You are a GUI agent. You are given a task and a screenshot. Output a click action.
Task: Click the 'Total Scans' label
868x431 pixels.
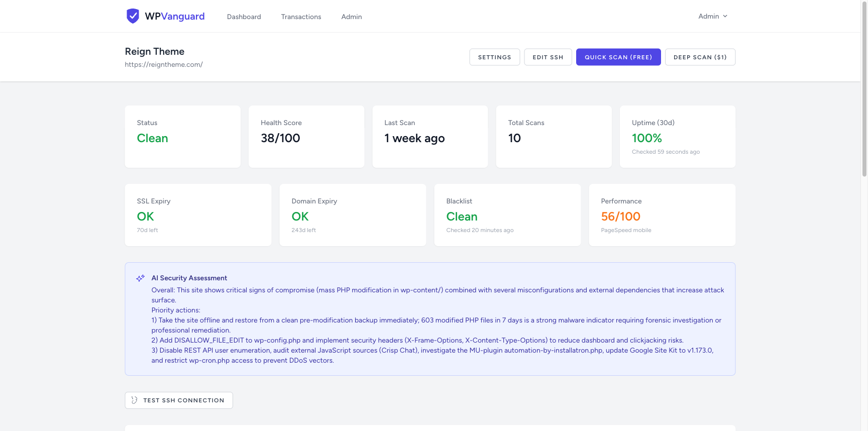[x=526, y=123]
